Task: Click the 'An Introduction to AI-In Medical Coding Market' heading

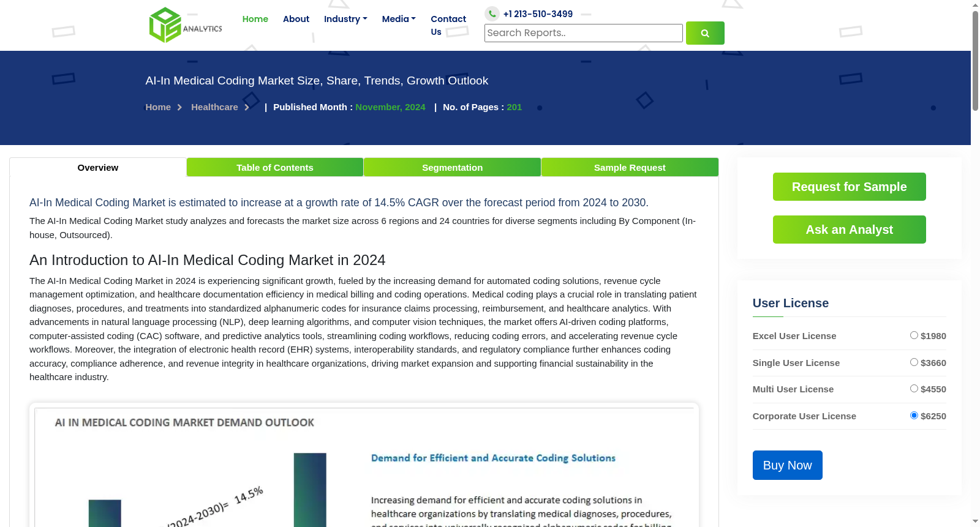Action: point(207,260)
